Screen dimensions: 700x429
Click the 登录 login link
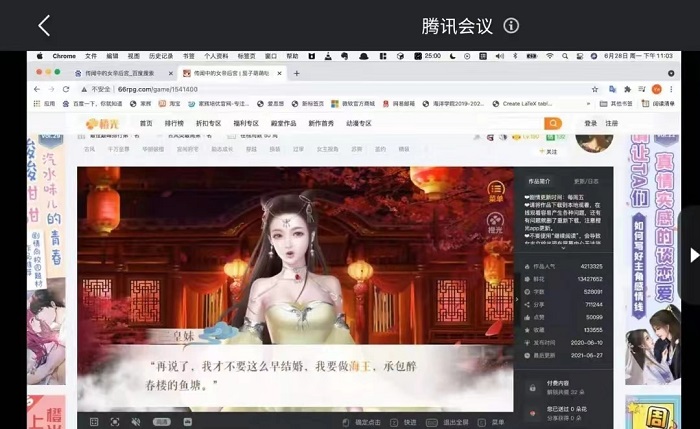click(591, 123)
